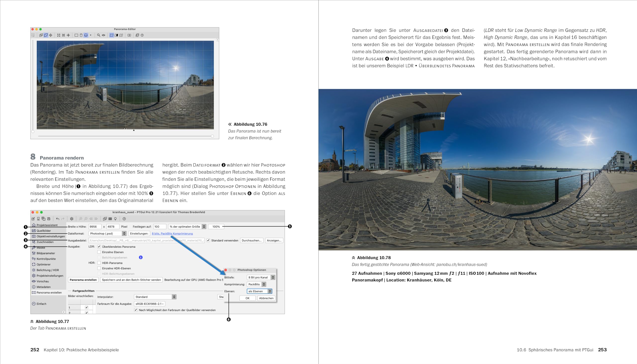
Task: Open Dateiformat Photoshop (.psd) dropdown
Action: coord(107,233)
